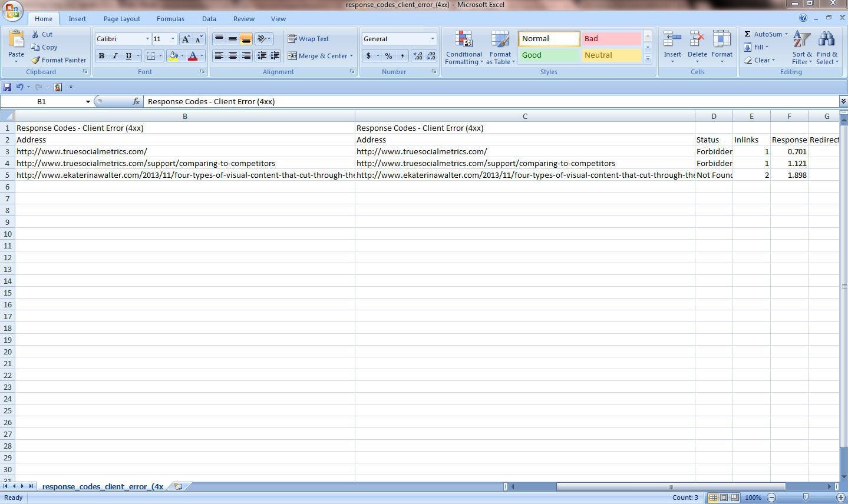Toggle Wrap Text on

[x=308, y=39]
